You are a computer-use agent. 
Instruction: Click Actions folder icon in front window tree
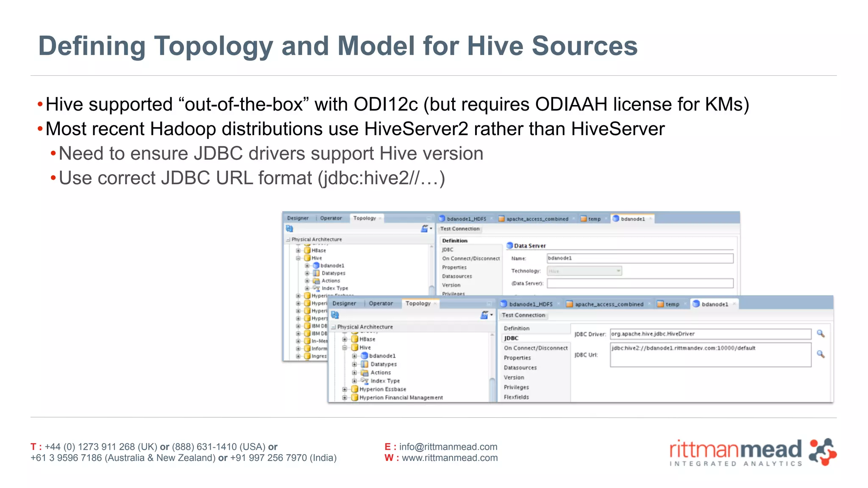364,372
